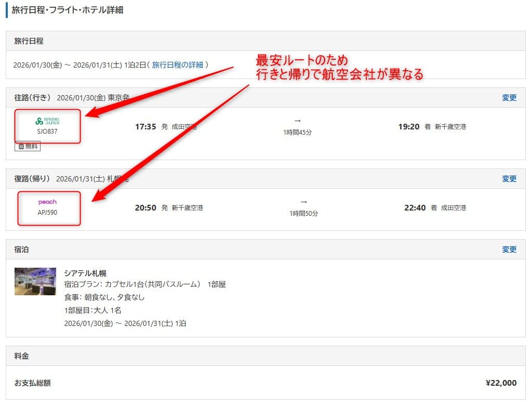Screen dimensions: 532x406
Task: Click flight number APJ590
Action: pos(47,213)
